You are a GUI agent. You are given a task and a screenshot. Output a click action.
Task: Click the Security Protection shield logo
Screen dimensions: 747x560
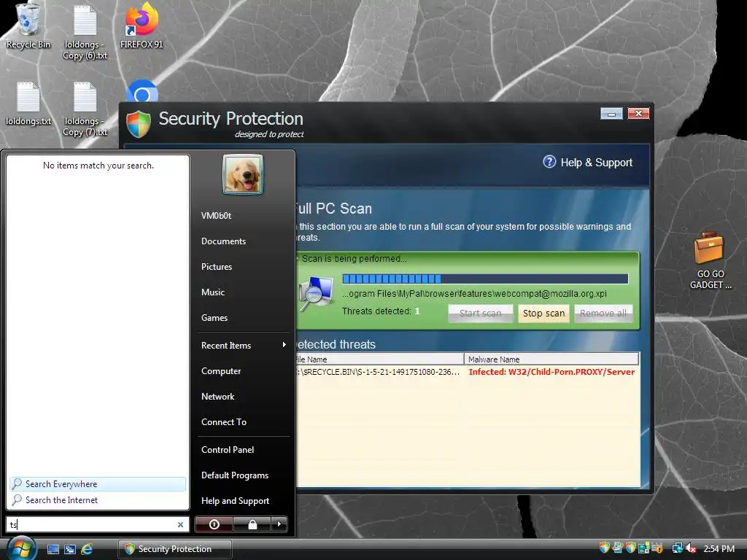pyautogui.click(x=139, y=124)
